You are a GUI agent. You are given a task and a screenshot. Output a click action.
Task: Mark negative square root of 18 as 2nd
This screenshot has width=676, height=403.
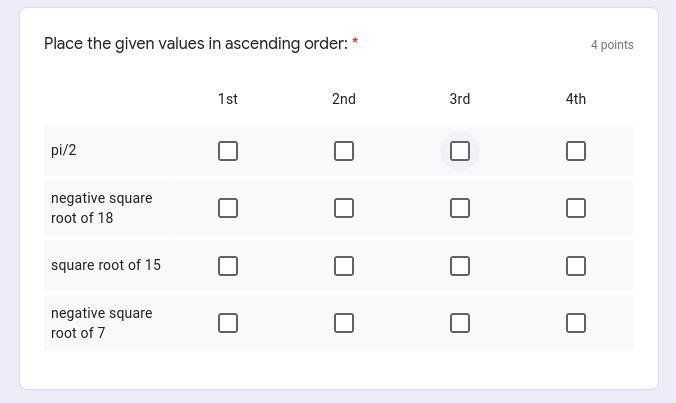(344, 208)
